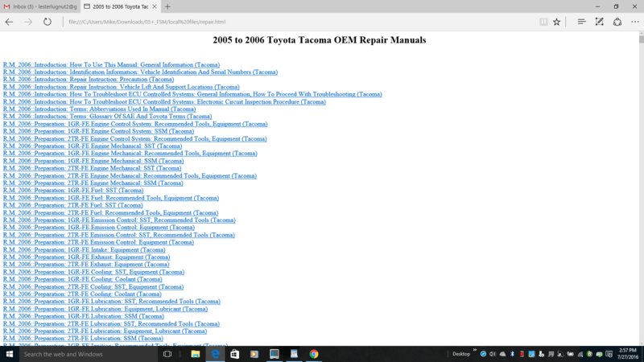Open Reading view icon in address bar

click(x=543, y=22)
